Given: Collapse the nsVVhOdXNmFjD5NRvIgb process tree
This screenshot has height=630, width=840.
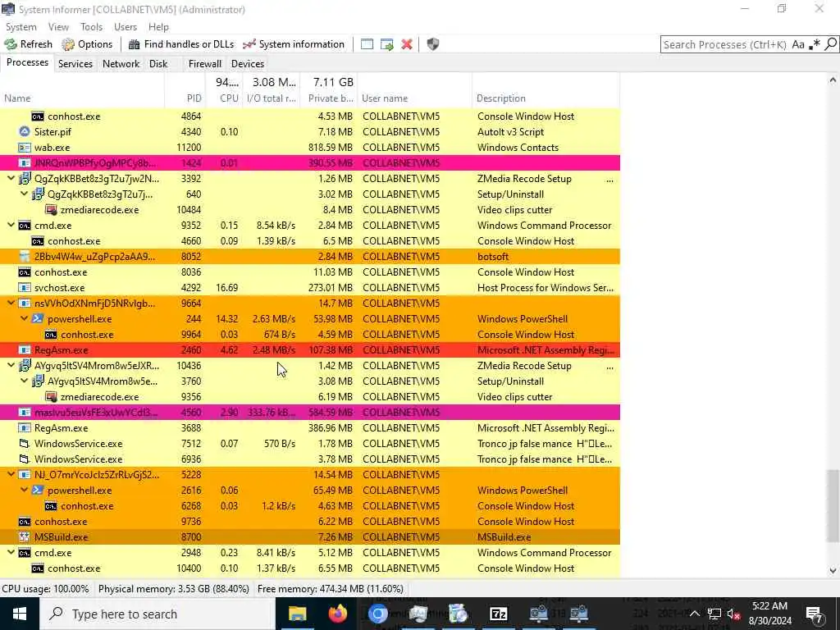Looking at the screenshot, I should [x=11, y=303].
